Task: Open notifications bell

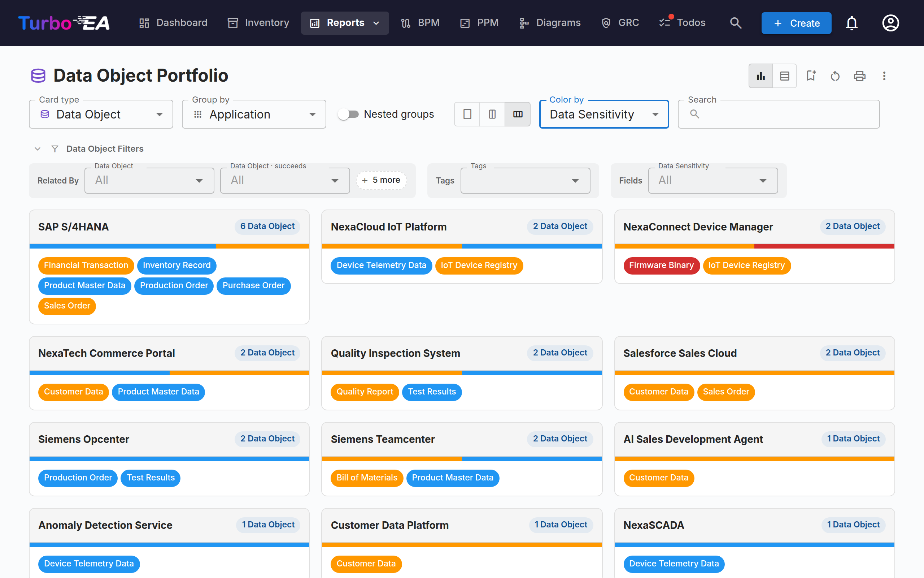Action: tap(851, 23)
